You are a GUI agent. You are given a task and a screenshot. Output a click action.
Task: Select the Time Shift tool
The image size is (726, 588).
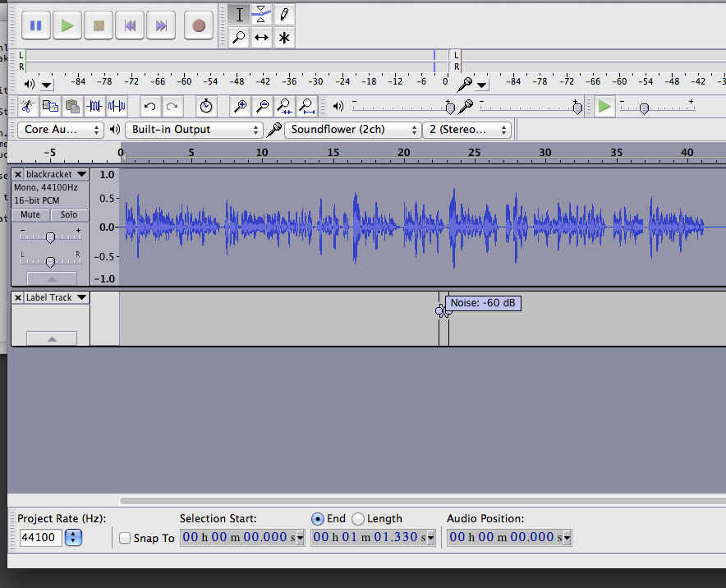point(261,37)
